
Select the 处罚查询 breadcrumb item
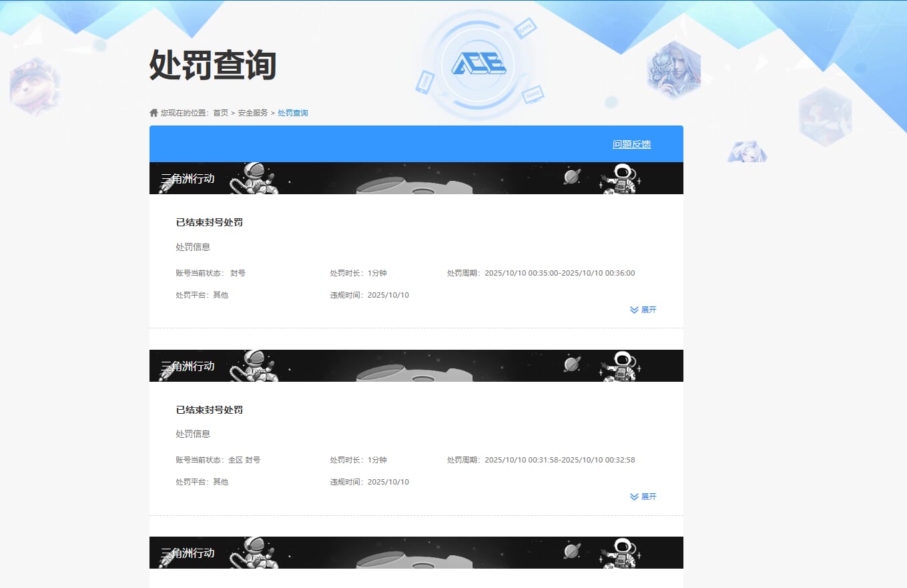click(x=292, y=112)
